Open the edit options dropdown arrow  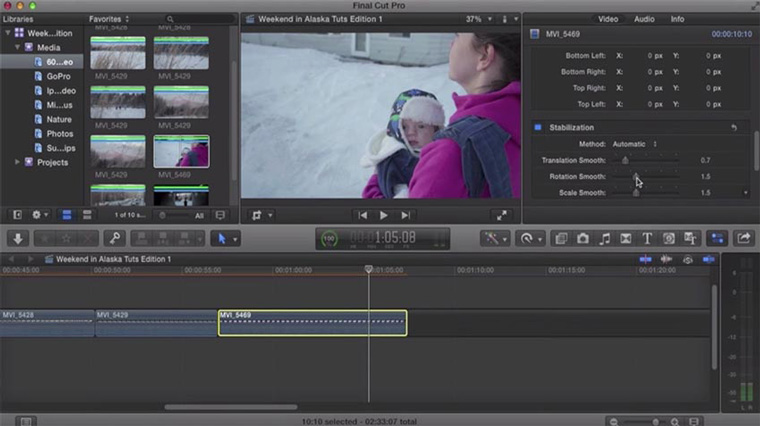click(x=199, y=239)
